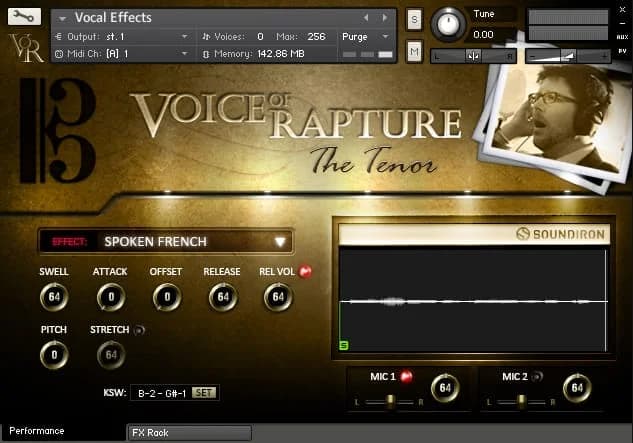Enable the STRETCH toggle
Image resolution: width=633 pixels, height=443 pixels.
pos(140,329)
